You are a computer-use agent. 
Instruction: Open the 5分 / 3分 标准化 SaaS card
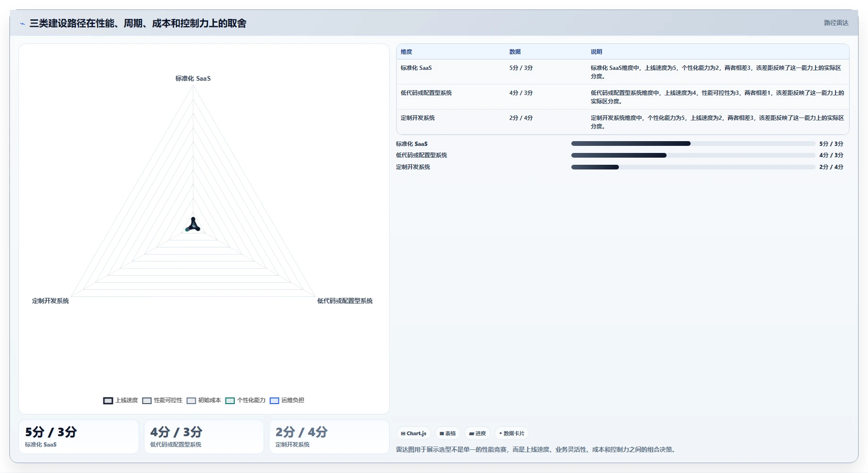click(79, 437)
